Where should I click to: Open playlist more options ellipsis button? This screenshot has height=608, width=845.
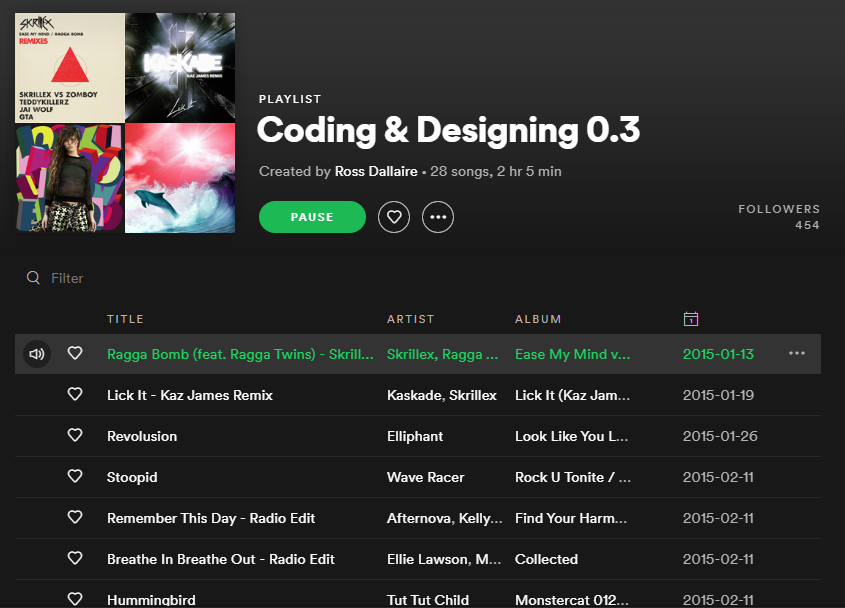pyautogui.click(x=438, y=217)
